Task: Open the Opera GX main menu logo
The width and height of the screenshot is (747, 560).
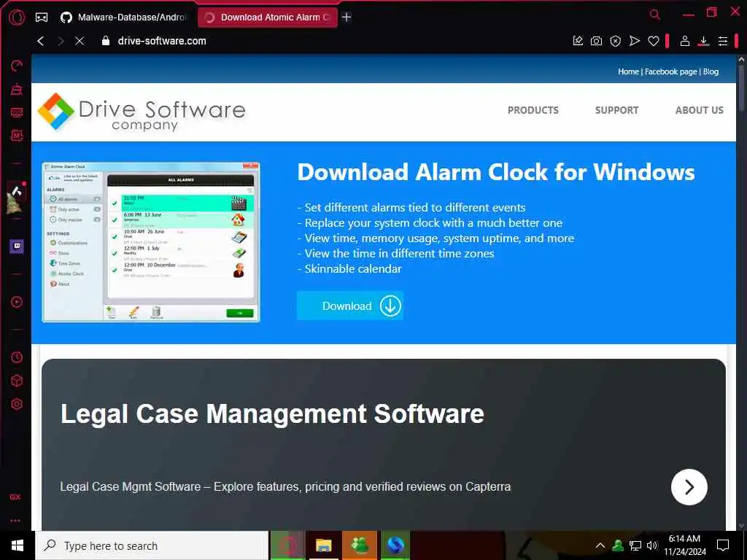Action: 17,17
